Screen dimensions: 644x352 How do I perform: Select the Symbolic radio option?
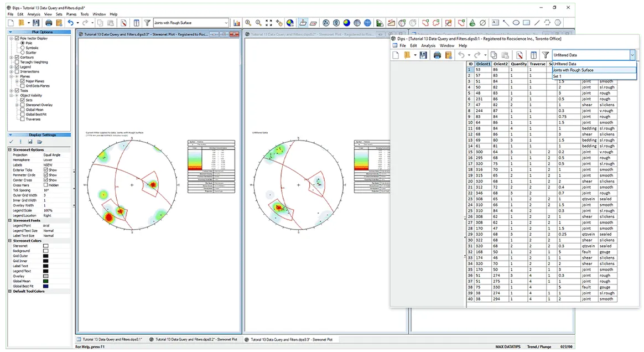pyautogui.click(x=23, y=48)
